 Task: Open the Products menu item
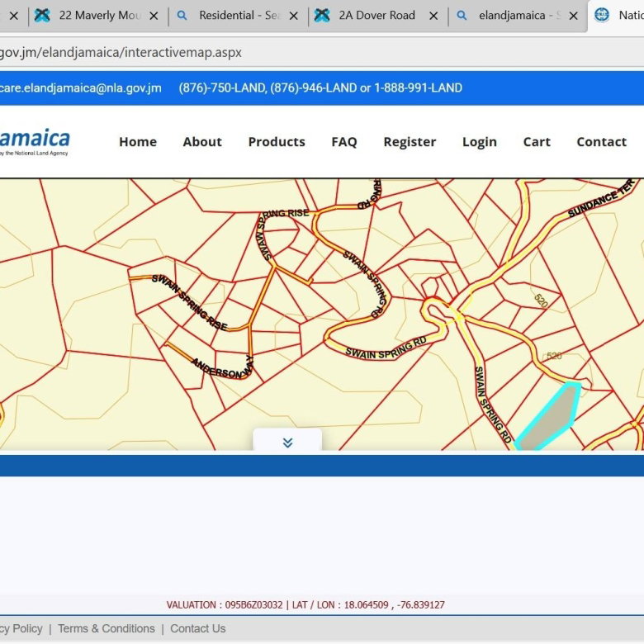point(277,142)
